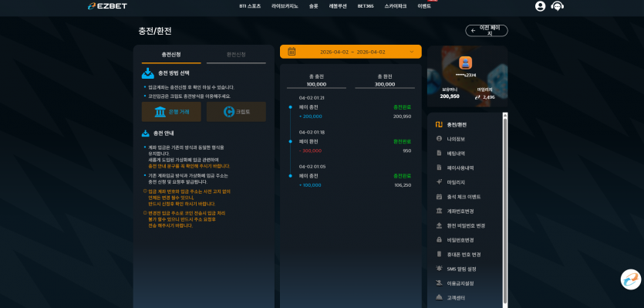Click the EZBET logo
644x308 pixels.
[108, 6]
